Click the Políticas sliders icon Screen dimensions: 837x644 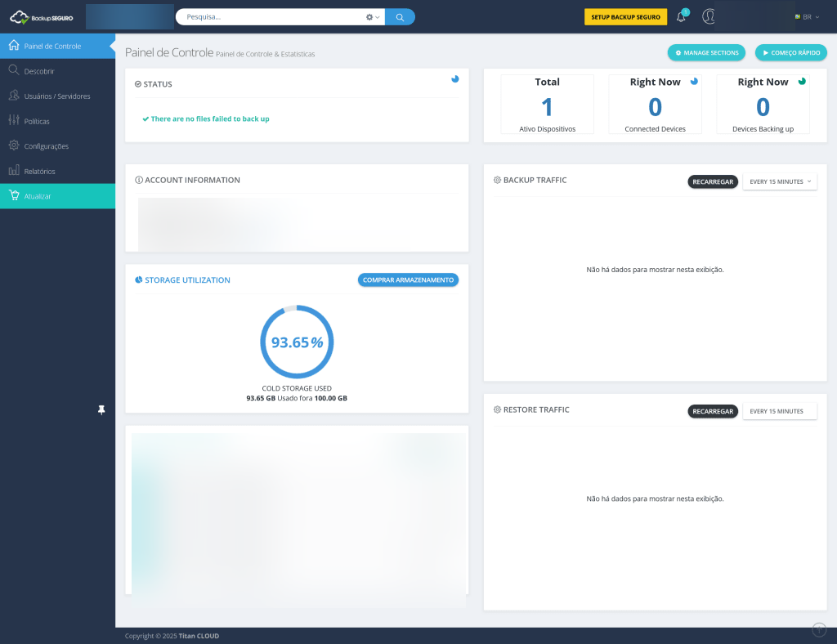tap(14, 120)
